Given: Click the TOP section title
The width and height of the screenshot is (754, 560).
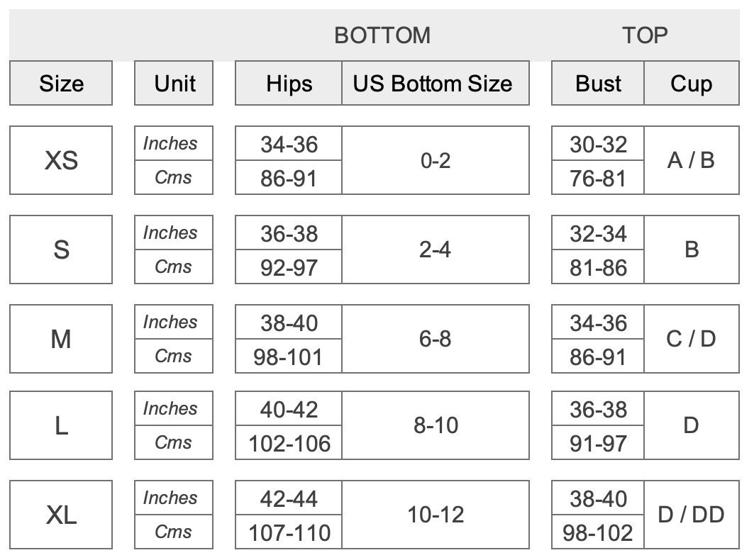Looking at the screenshot, I should pos(645,35).
